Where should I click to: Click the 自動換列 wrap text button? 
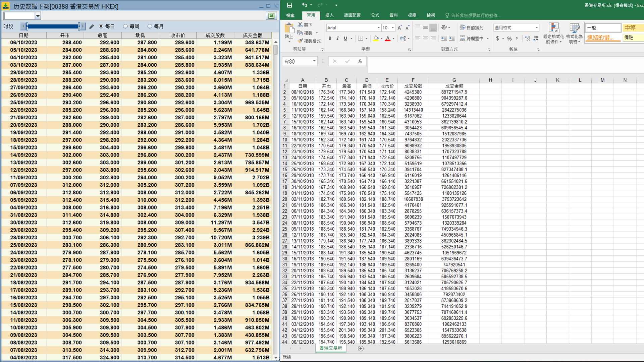pyautogui.click(x=472, y=28)
